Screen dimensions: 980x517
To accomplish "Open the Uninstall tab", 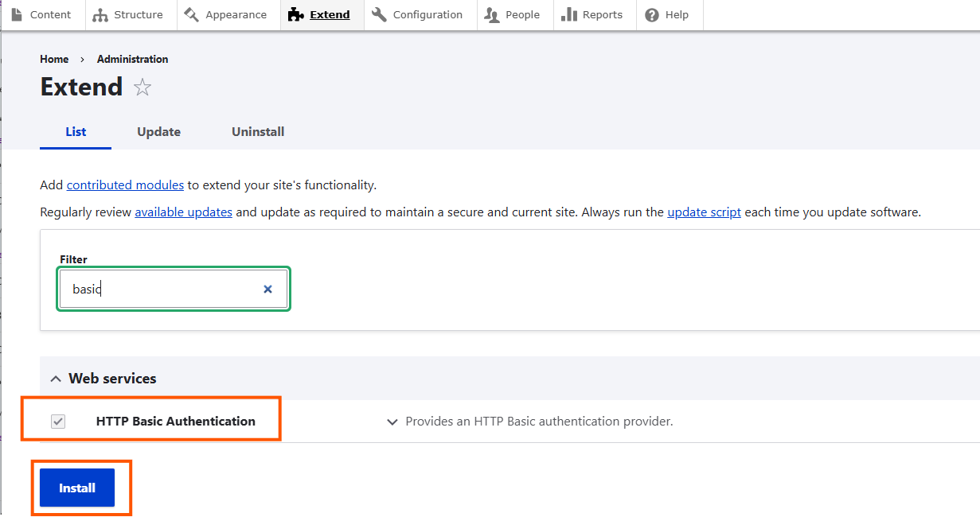I will pyautogui.click(x=258, y=132).
